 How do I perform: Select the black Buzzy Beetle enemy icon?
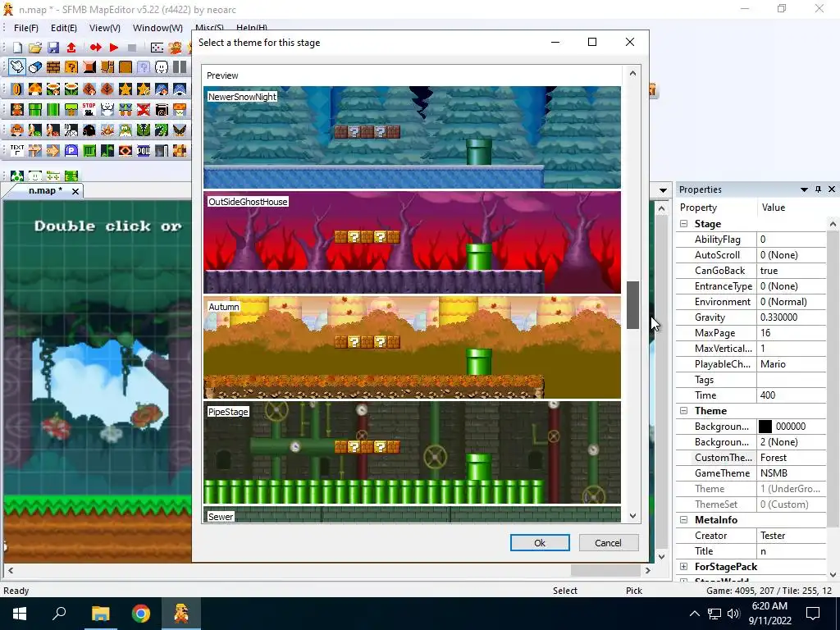pyautogui.click(x=89, y=130)
